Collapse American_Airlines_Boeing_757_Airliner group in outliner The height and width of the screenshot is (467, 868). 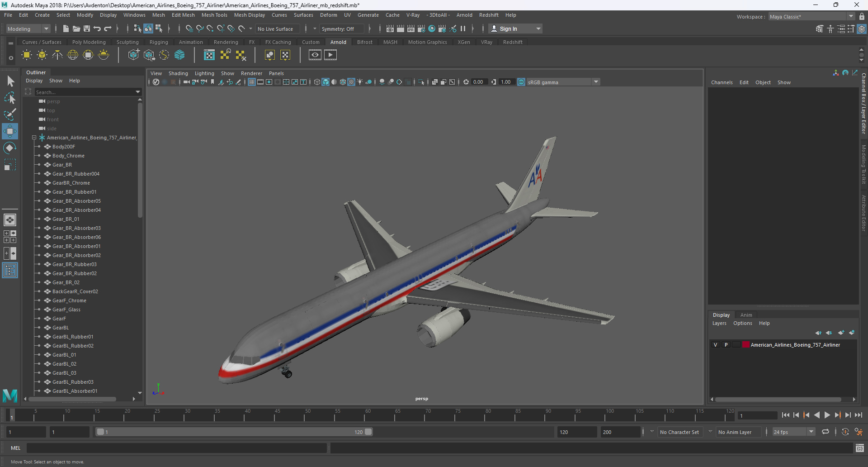(34, 138)
